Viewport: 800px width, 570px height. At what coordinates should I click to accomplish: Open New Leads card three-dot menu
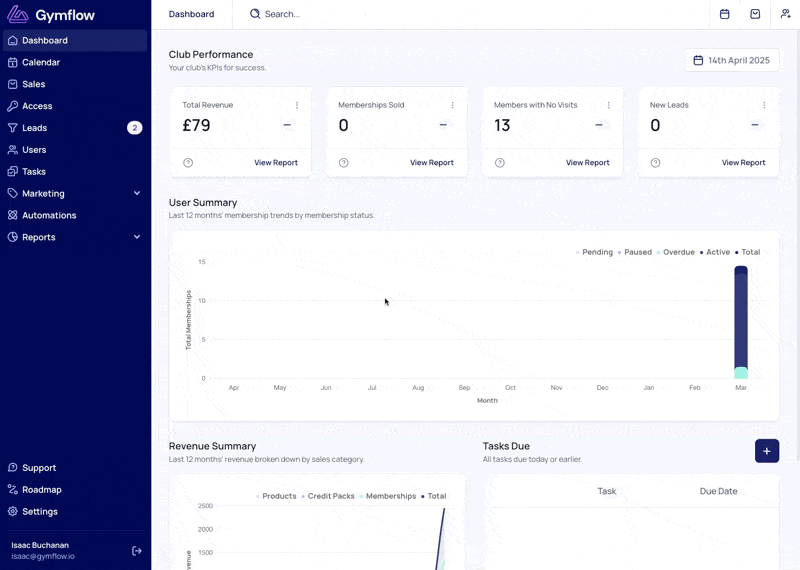click(764, 105)
